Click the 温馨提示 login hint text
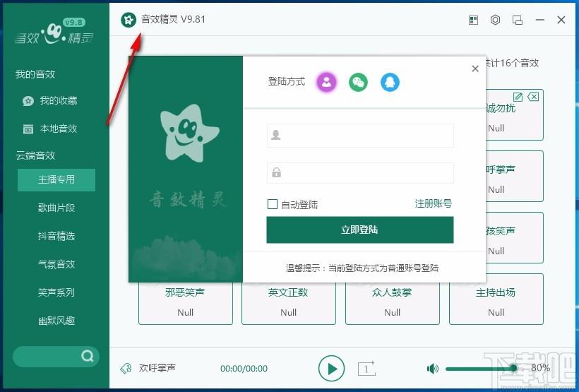Viewport: 579px width, 392px height. click(362, 268)
